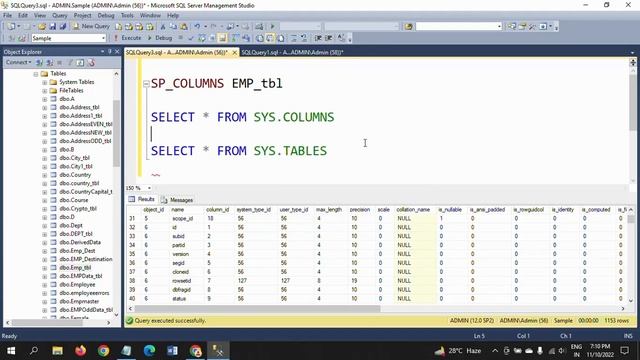Click the Parse checkmark icon
This screenshot has width=640, height=360.
pos(191,38)
